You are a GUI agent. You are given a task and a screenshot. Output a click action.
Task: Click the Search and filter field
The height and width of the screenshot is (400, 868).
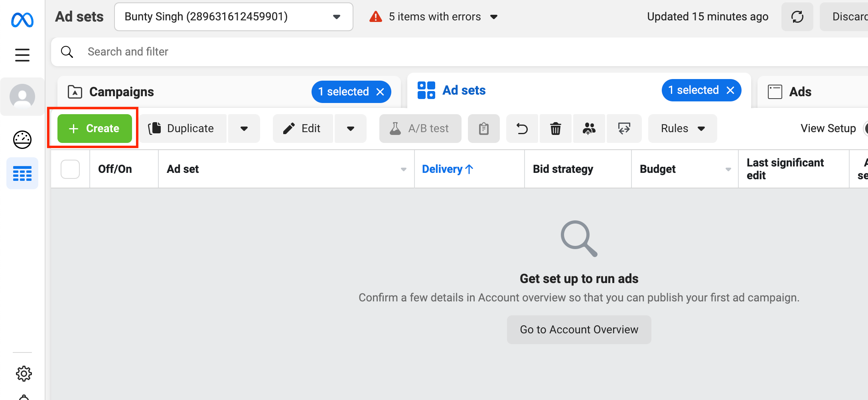click(459, 52)
